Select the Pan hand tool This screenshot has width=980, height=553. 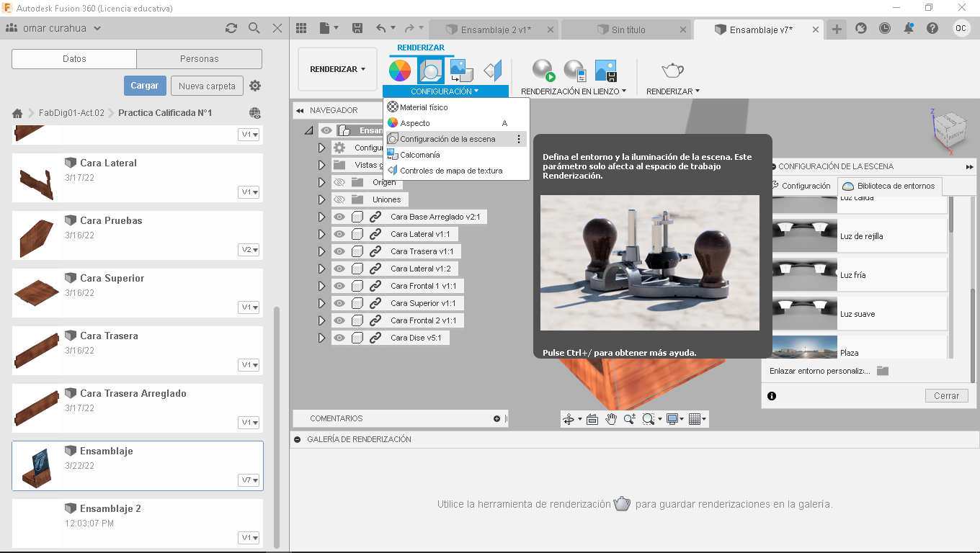(611, 419)
